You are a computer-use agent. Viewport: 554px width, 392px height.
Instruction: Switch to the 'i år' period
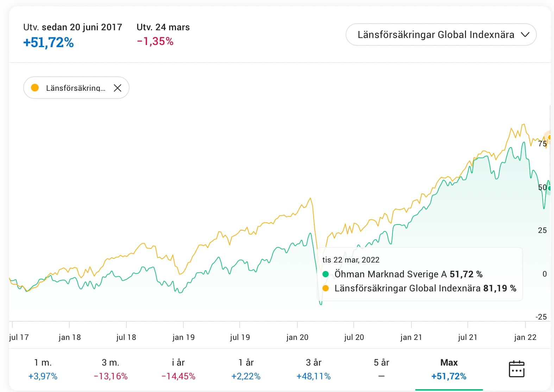tap(178, 369)
